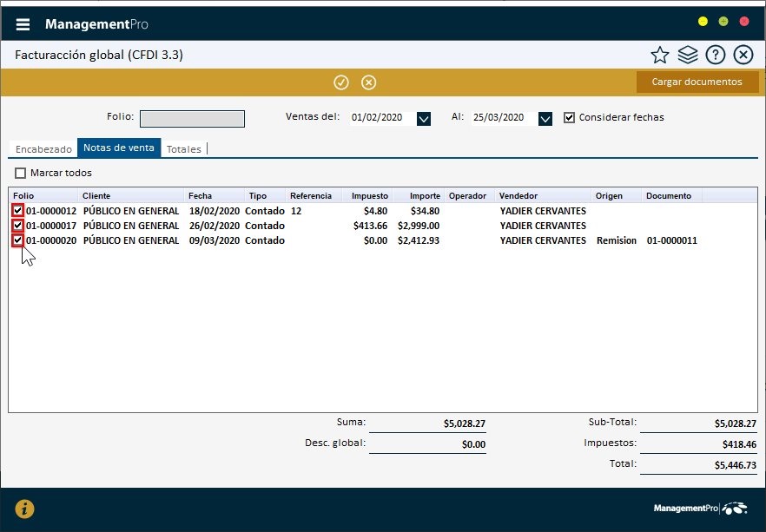Select the folio 01-0000012 cell

coord(51,212)
